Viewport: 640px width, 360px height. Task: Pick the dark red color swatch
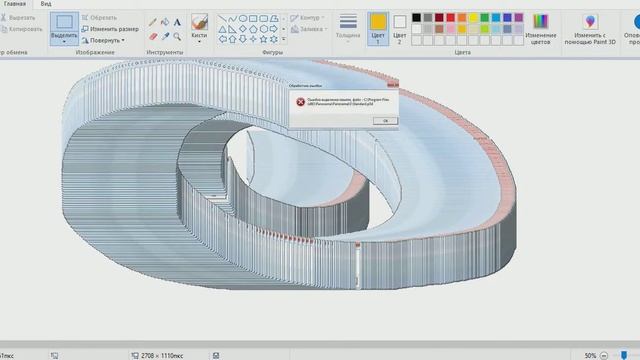click(439, 18)
